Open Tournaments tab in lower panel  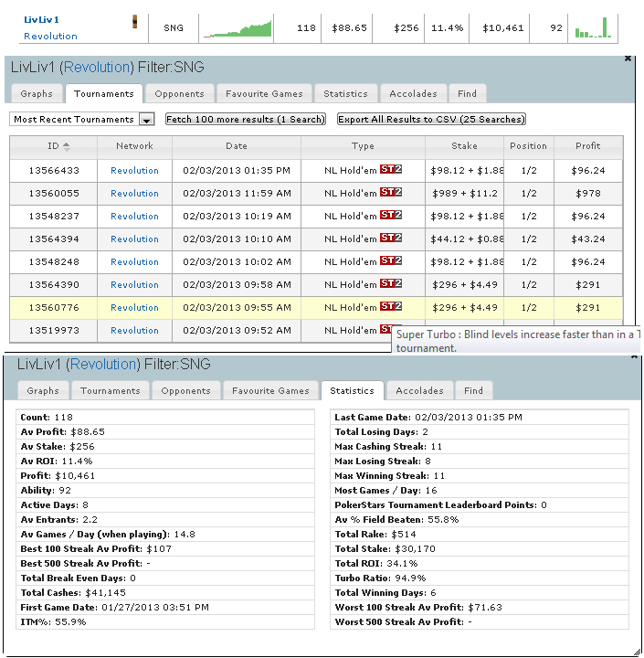click(x=111, y=391)
